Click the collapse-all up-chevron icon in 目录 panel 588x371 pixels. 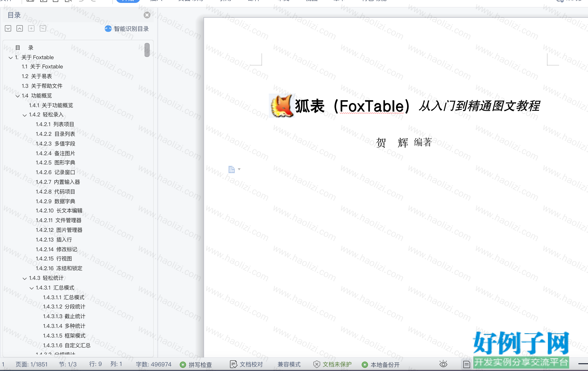pyautogui.click(x=20, y=29)
